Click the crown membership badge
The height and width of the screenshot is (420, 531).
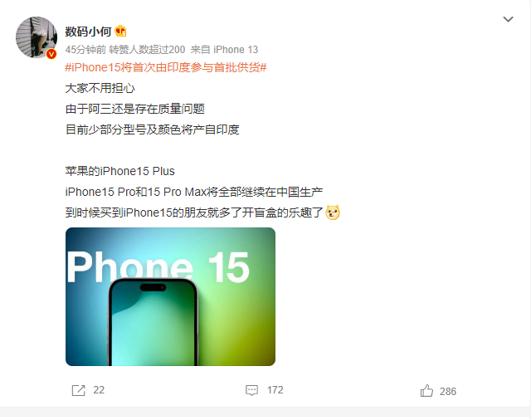click(x=120, y=32)
